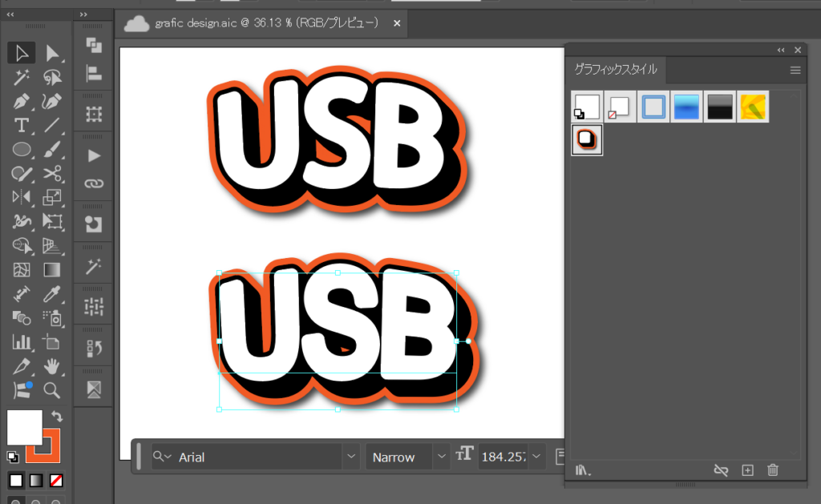Screen dimensions: 821x504
Task: Select the Mesh tool
Action: pyautogui.click(x=22, y=269)
